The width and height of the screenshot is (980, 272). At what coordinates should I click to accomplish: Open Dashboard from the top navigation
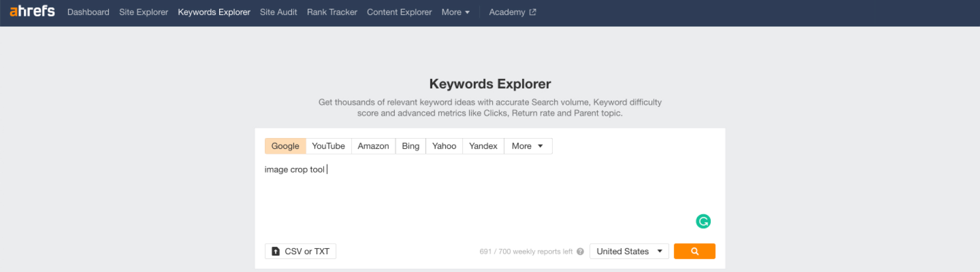(x=88, y=12)
